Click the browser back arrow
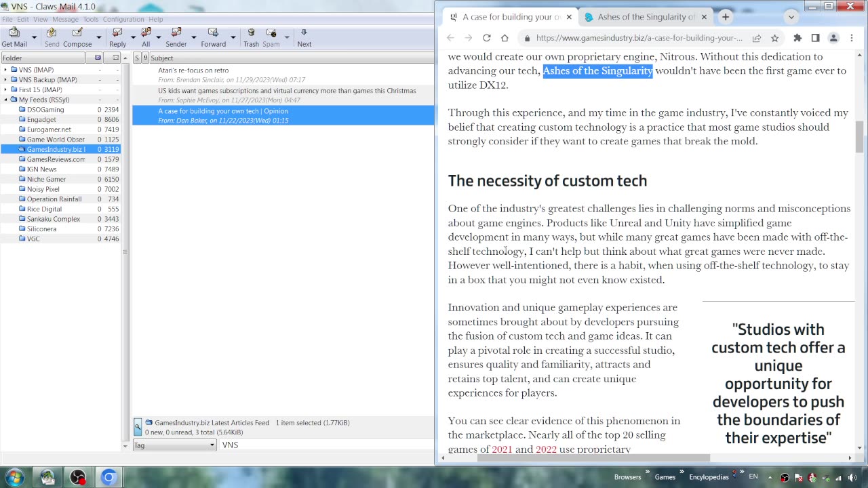Screen dimensions: 868x488 point(451,38)
